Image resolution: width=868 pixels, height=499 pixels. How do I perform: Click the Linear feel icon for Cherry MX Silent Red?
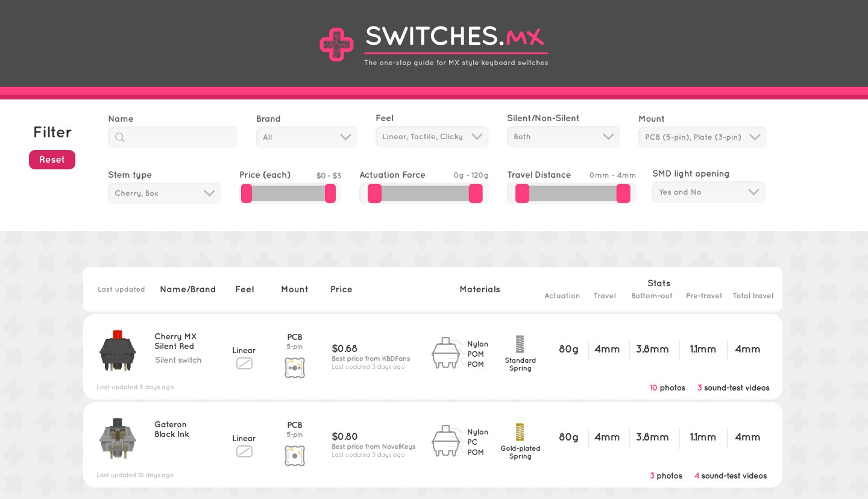coord(244,363)
